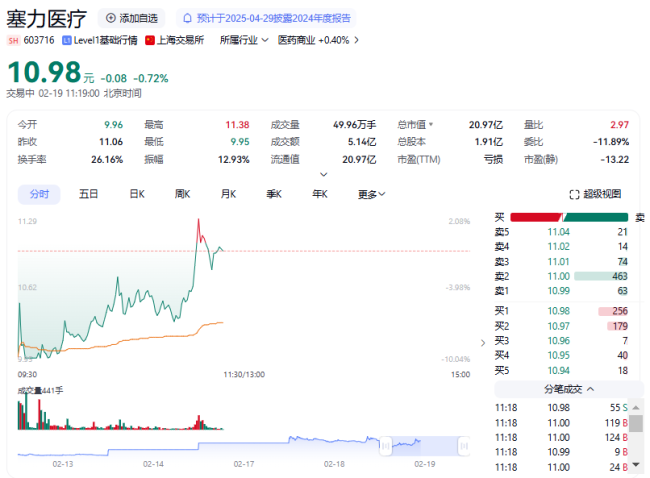Image resolution: width=650 pixels, height=478 pixels.
Task: Click the green sell portion of ratio bar
Action: point(596,217)
